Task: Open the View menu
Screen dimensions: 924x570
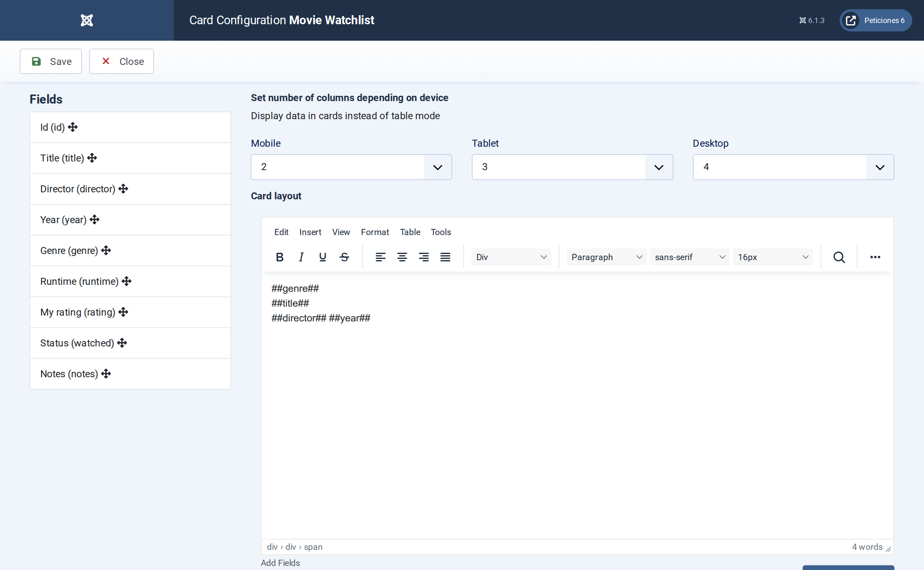Action: click(x=341, y=232)
